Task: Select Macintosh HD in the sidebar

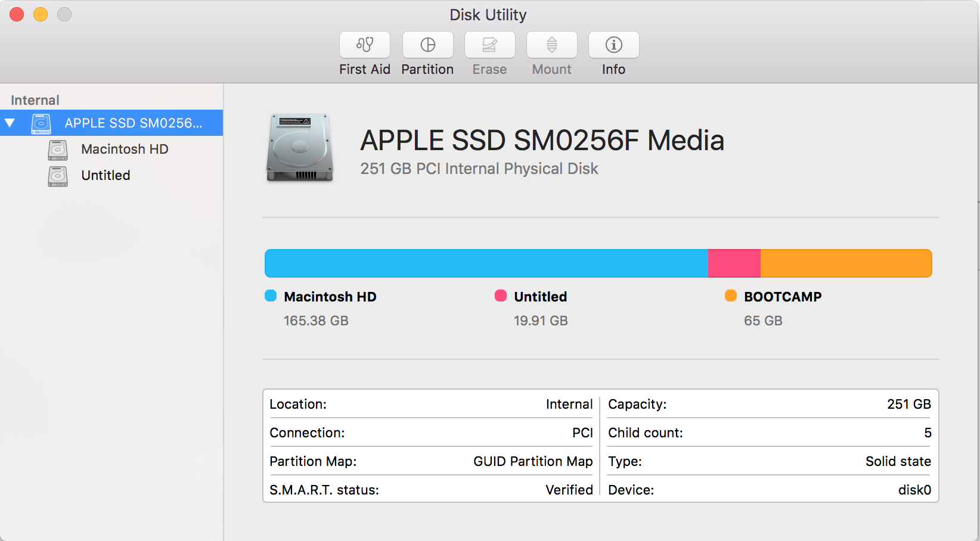Action: [x=125, y=149]
